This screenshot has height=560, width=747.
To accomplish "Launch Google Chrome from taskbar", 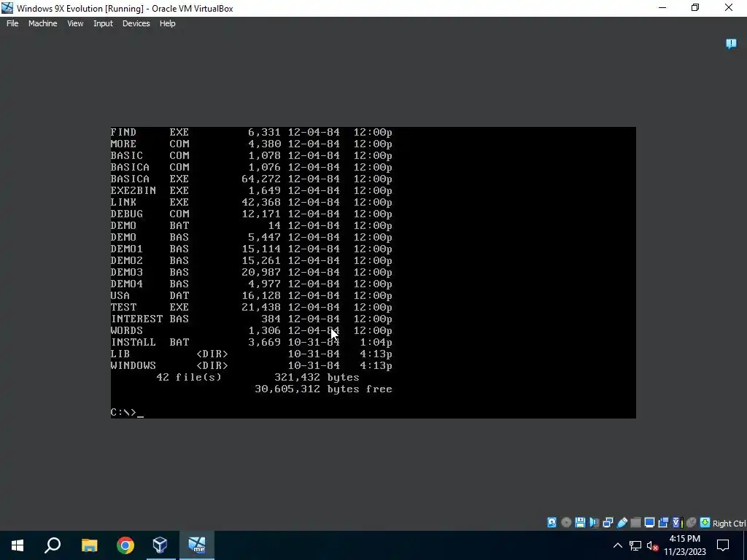I will pyautogui.click(x=125, y=545).
